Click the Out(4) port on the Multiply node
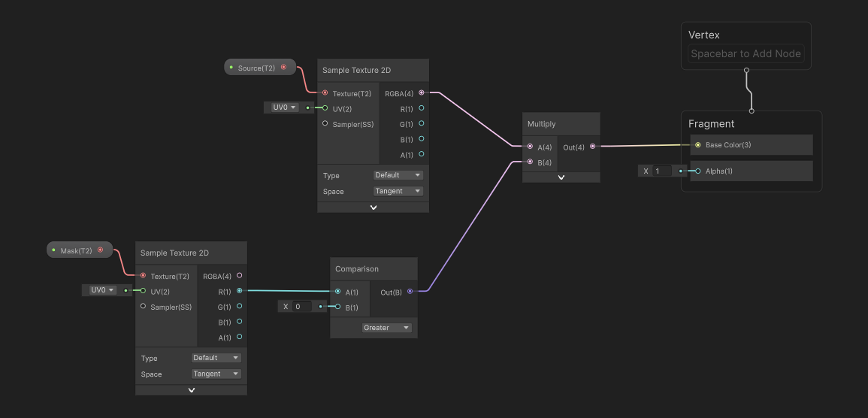 [593, 147]
